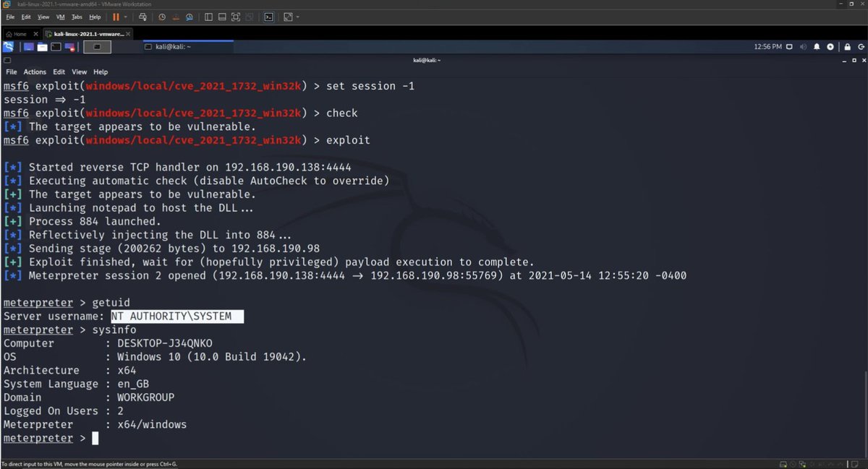Image resolution: width=868 pixels, height=469 pixels.
Task: Click the Send Ctrl+Alt+Del toolbar icon
Action: click(x=142, y=17)
